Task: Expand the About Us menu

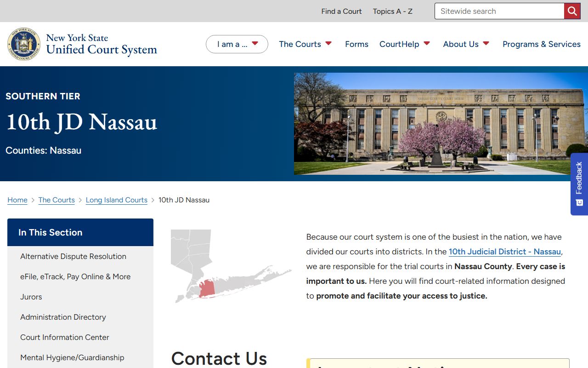Action: [466, 44]
